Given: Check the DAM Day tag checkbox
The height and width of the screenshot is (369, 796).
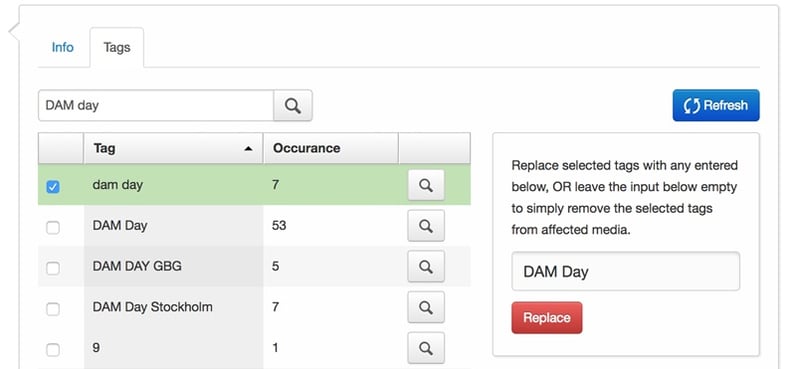Looking at the screenshot, I should point(53,227).
